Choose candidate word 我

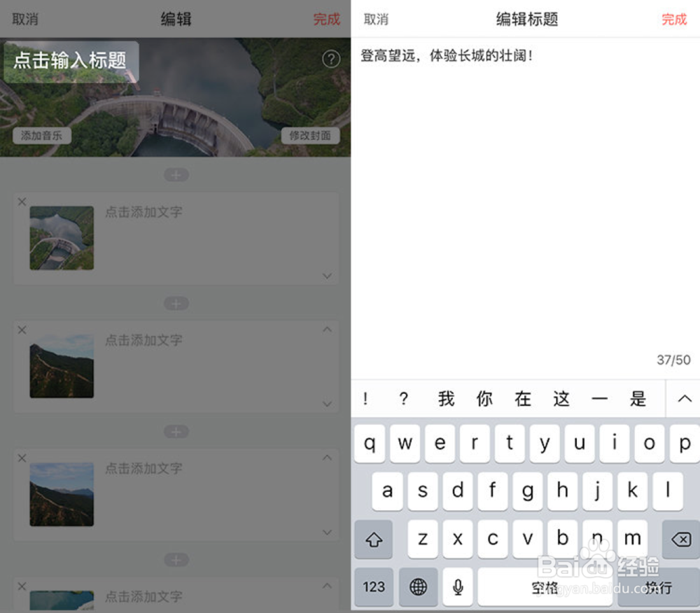coord(446,398)
